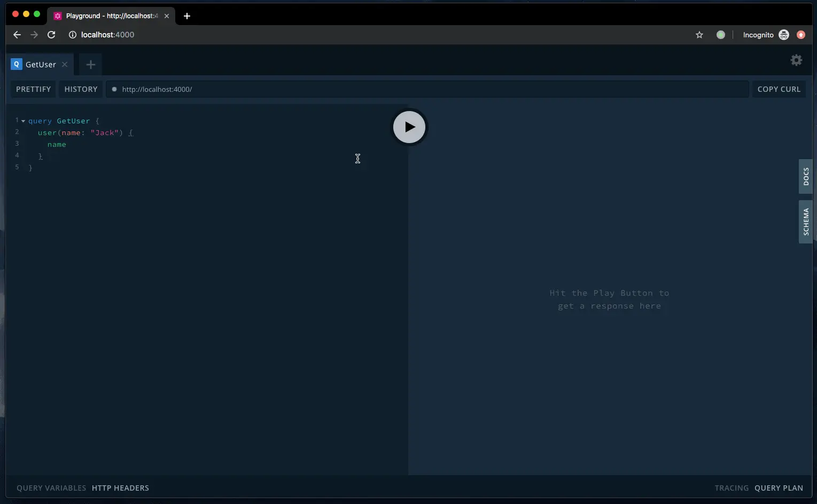This screenshot has height=504, width=817.
Task: Reload the page in the browser
Action: pyautogui.click(x=51, y=35)
